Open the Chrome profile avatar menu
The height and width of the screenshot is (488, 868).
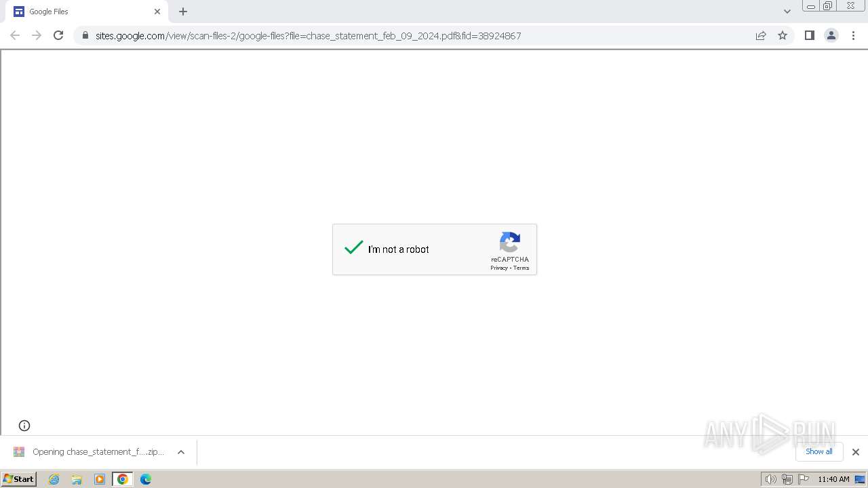[831, 35]
